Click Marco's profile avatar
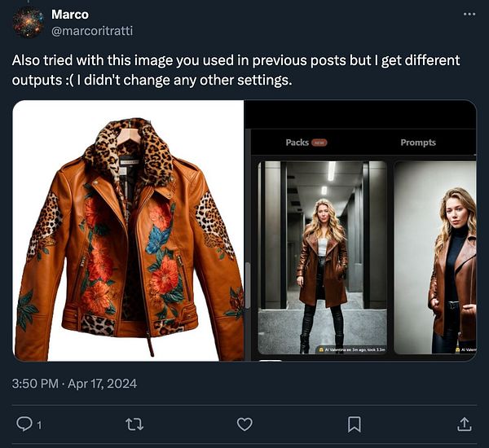The height and width of the screenshot is (448, 489). tap(27, 22)
